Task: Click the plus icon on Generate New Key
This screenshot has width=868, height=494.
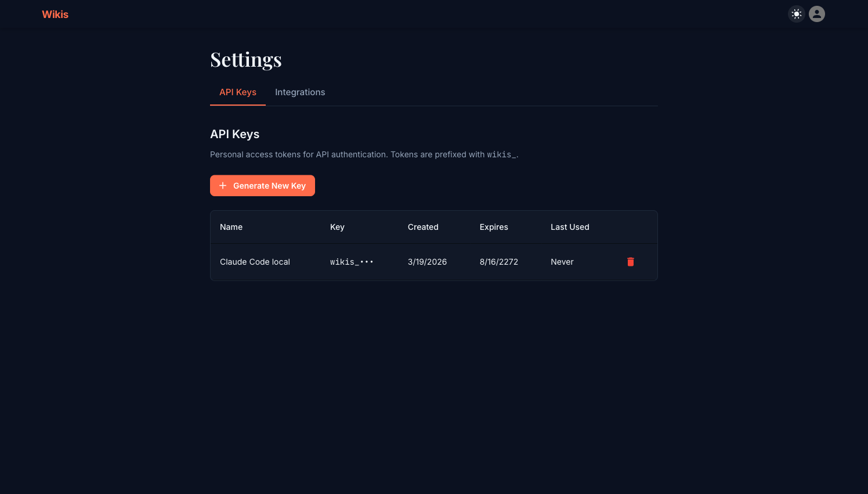Action: (x=223, y=186)
